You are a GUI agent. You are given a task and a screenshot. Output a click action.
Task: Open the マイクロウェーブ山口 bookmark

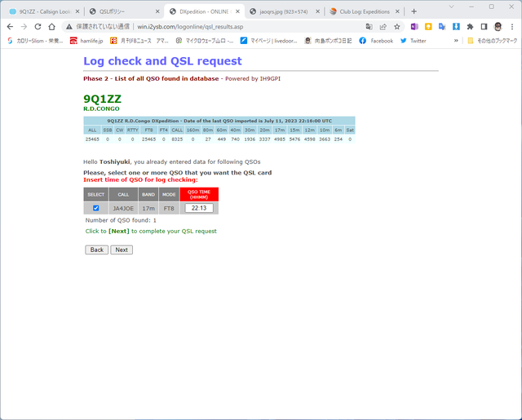(205, 41)
